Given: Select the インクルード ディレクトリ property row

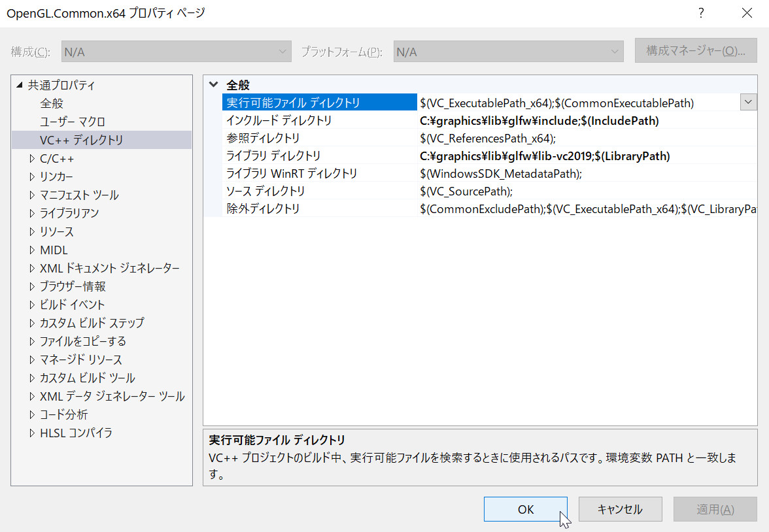Looking at the screenshot, I should pyautogui.click(x=279, y=120).
